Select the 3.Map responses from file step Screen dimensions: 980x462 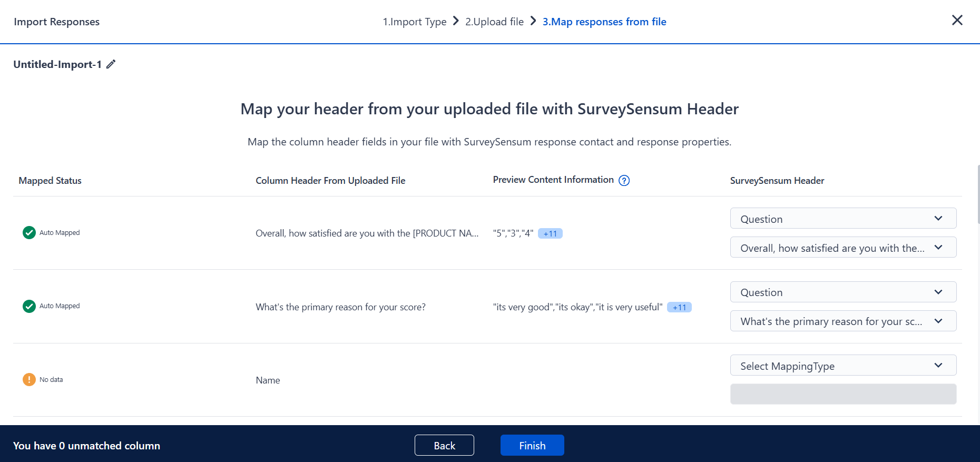(604, 22)
